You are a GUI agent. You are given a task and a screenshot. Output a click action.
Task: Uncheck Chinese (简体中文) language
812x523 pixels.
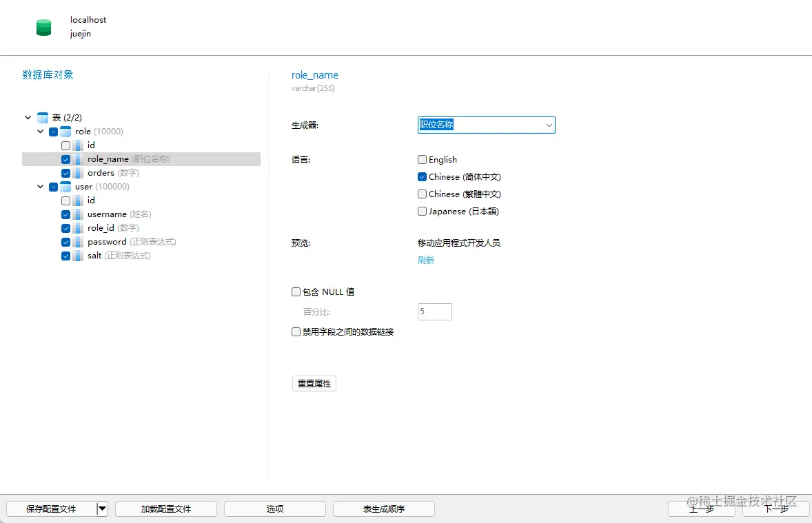point(422,176)
